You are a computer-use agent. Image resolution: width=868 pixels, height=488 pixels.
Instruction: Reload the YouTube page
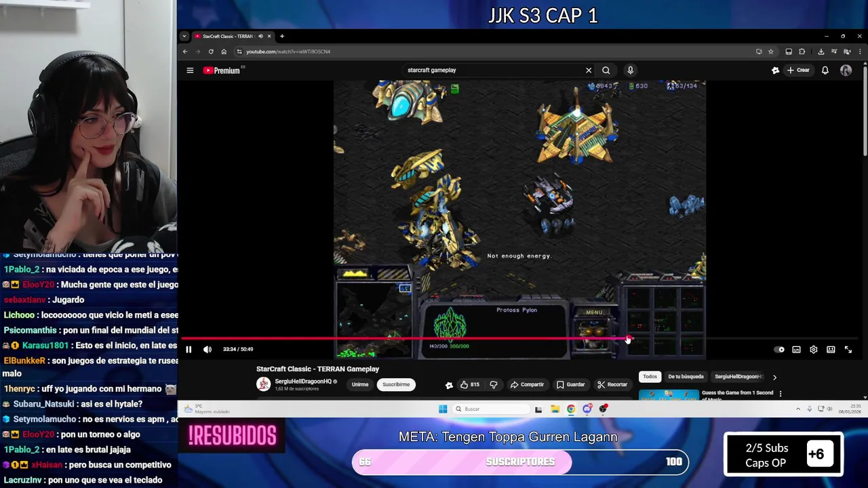pos(211,52)
